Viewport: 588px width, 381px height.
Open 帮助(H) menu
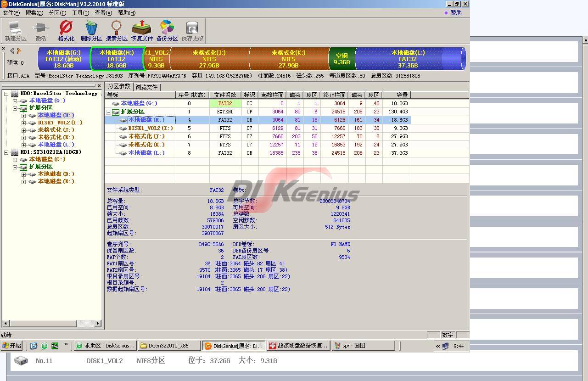click(127, 13)
